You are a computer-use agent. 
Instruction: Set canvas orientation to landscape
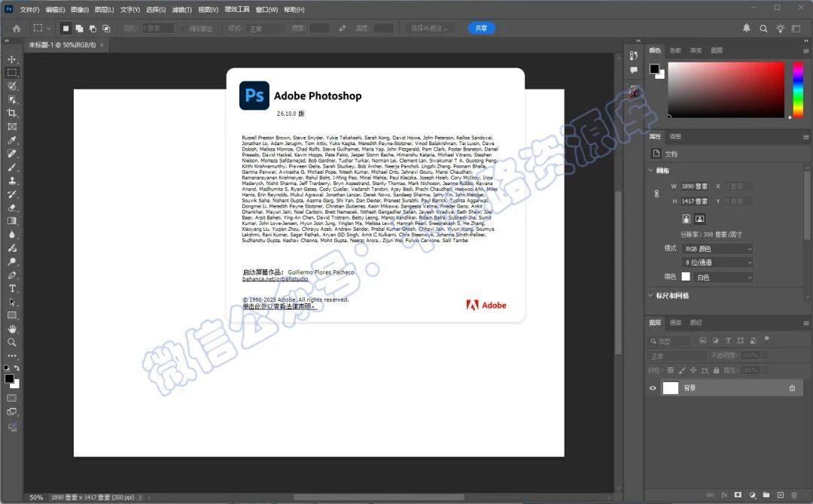point(699,219)
